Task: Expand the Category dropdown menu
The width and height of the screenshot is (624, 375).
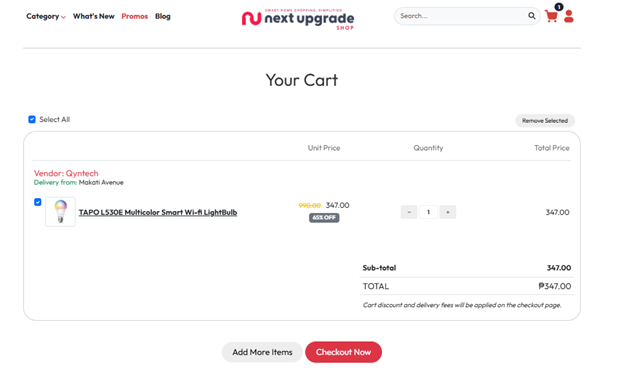Action: click(x=46, y=16)
